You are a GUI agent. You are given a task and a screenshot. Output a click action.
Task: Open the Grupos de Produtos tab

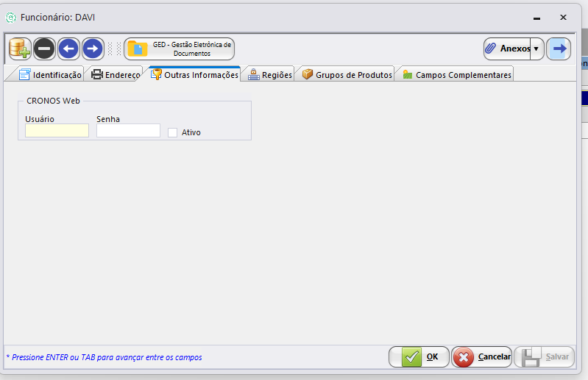click(x=347, y=74)
